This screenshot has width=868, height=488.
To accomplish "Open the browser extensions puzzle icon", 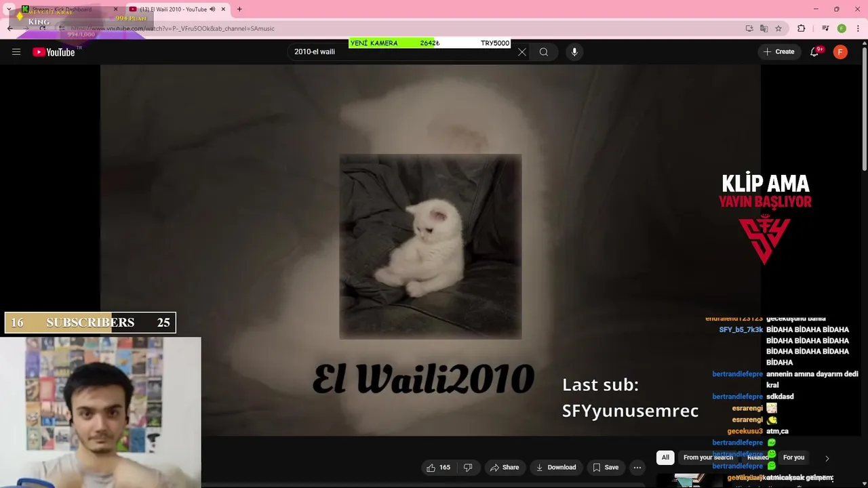I will tap(802, 28).
